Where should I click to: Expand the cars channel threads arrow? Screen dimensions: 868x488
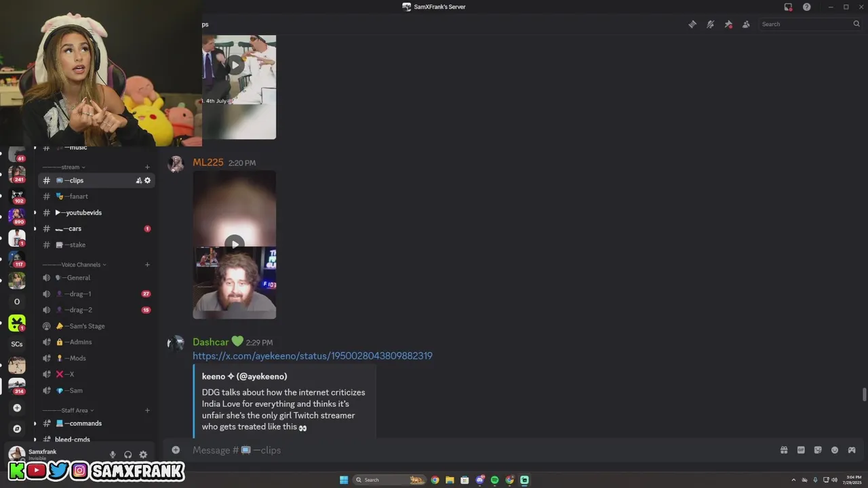pos(35,229)
